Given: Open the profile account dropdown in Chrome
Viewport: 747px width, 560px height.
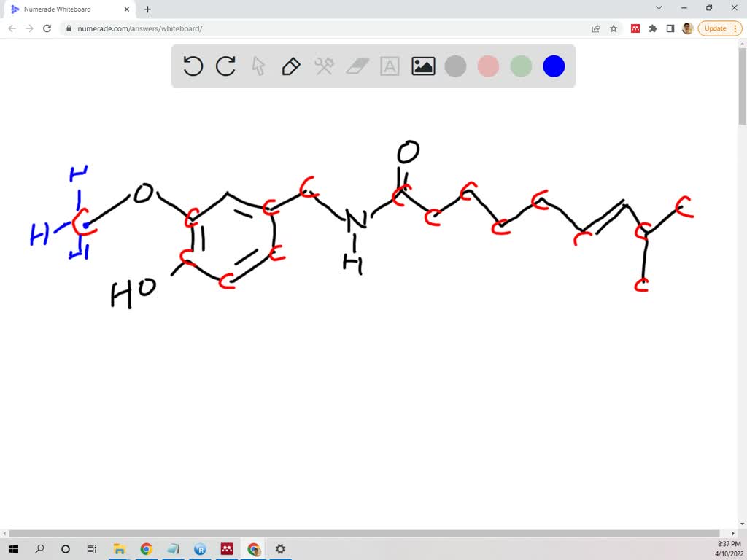Looking at the screenshot, I should (686, 30).
